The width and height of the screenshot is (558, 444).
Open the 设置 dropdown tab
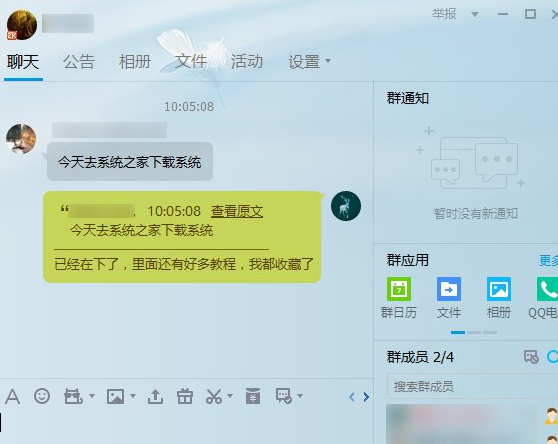pyautogui.click(x=309, y=62)
